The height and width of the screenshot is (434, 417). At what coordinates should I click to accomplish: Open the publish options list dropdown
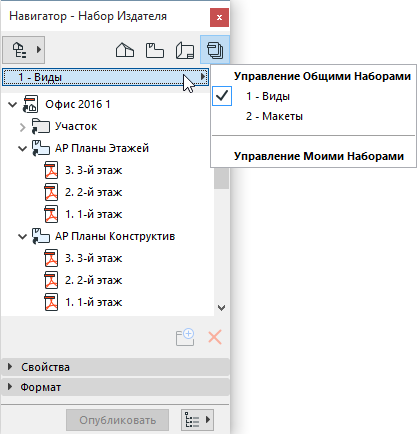[197, 420]
